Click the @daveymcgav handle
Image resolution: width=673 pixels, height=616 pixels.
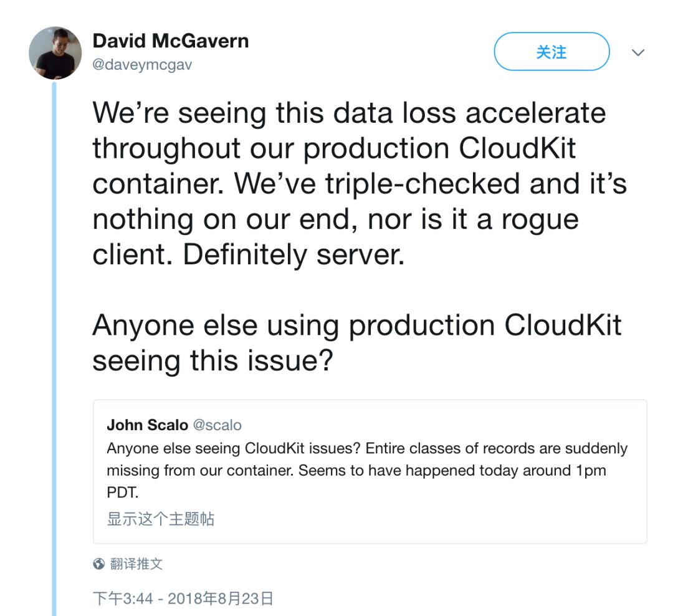(142, 64)
